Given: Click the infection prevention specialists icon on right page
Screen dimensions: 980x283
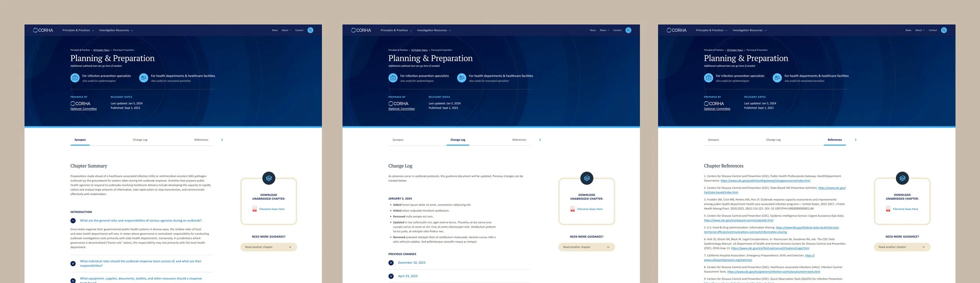Looking at the screenshot, I should click(708, 78).
